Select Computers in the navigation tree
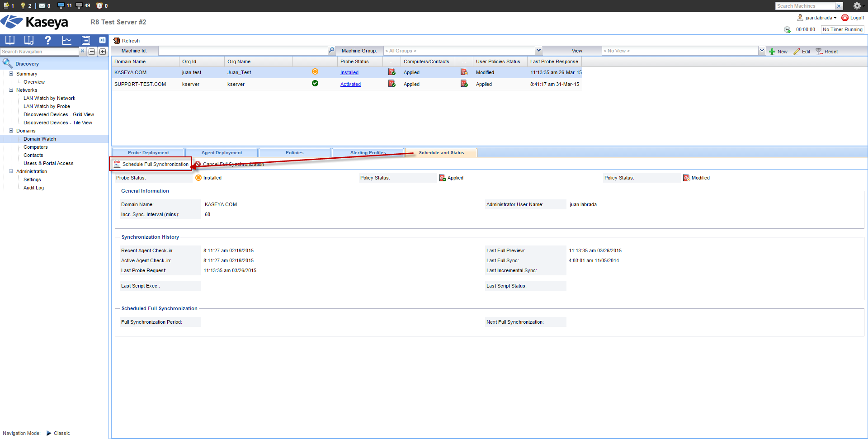This screenshot has height=439, width=868. pyautogui.click(x=35, y=147)
